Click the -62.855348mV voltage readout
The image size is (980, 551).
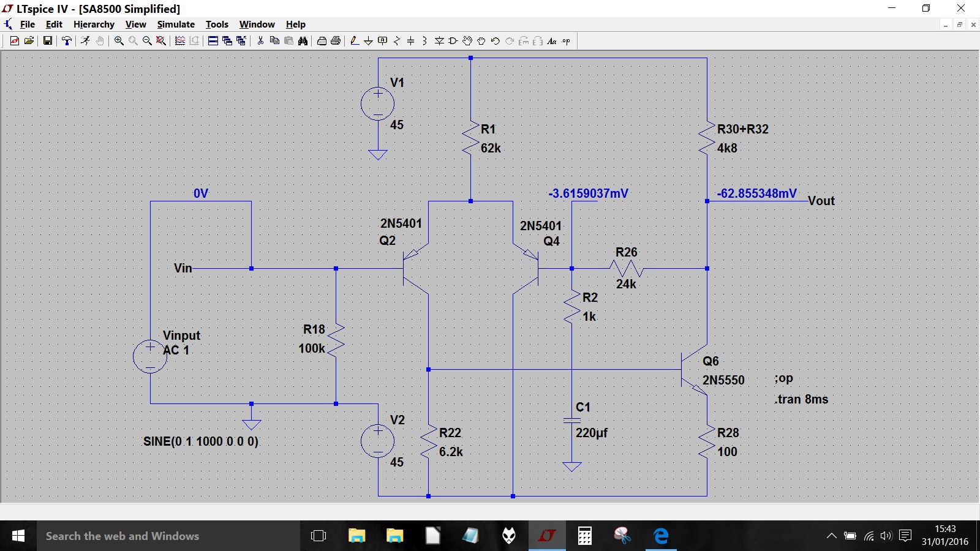pos(757,193)
